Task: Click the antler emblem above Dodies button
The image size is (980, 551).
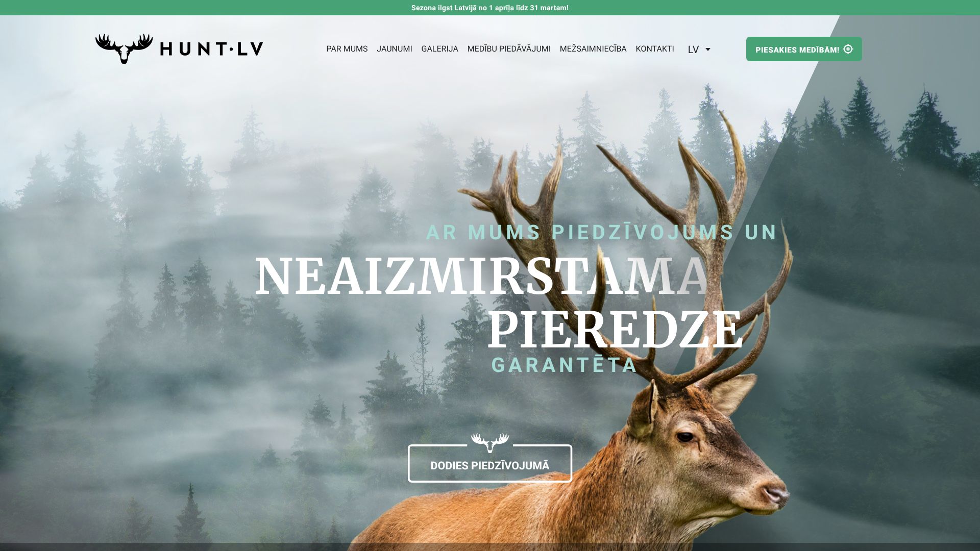Action: [490, 442]
